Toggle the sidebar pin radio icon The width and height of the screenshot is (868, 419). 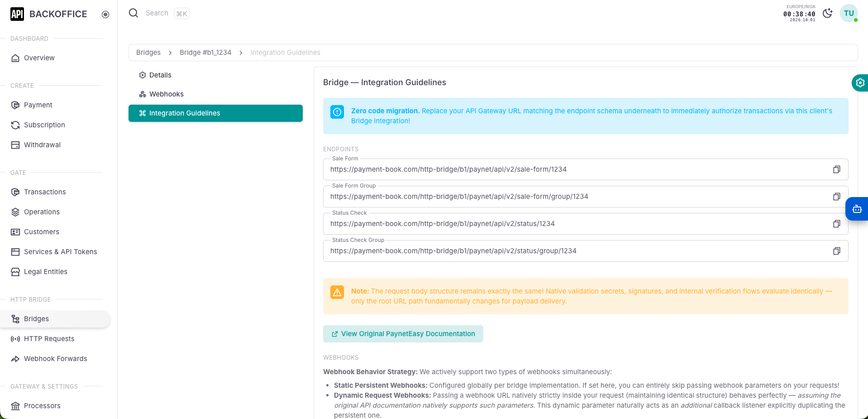pyautogui.click(x=105, y=14)
